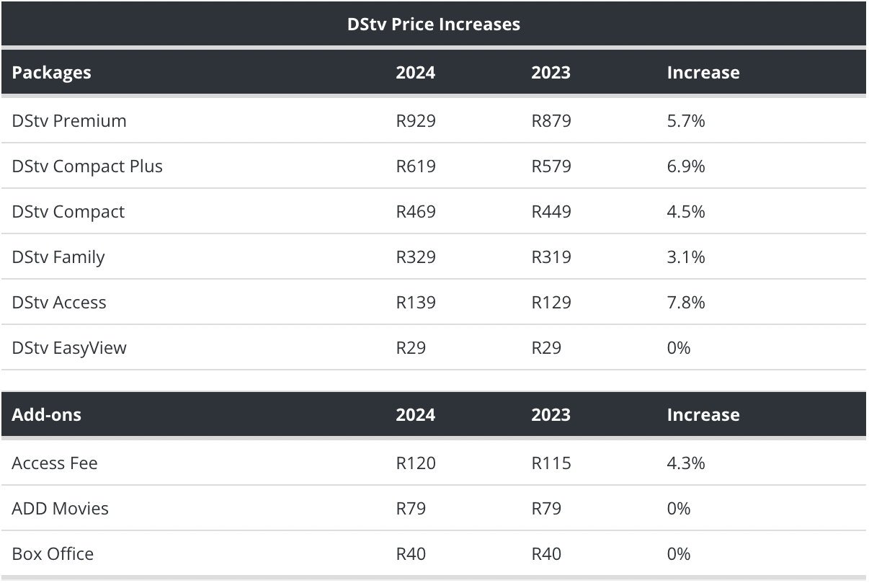Select the Access Fee add-on label

55,463
